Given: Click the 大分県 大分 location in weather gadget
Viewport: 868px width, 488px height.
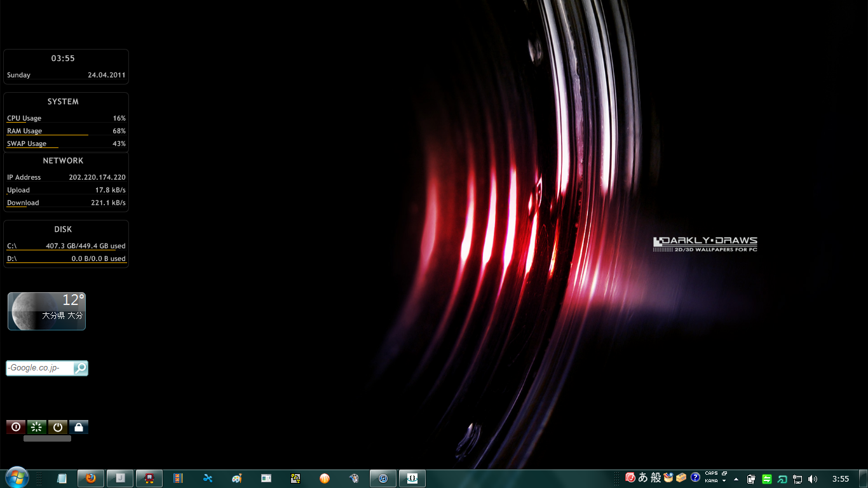Looking at the screenshot, I should tap(62, 315).
